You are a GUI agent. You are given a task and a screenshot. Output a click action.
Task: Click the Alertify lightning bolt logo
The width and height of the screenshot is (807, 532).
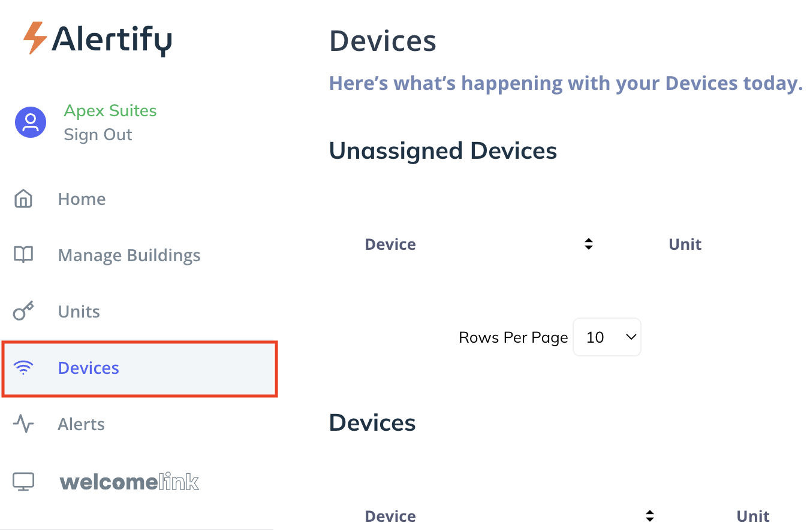35,38
